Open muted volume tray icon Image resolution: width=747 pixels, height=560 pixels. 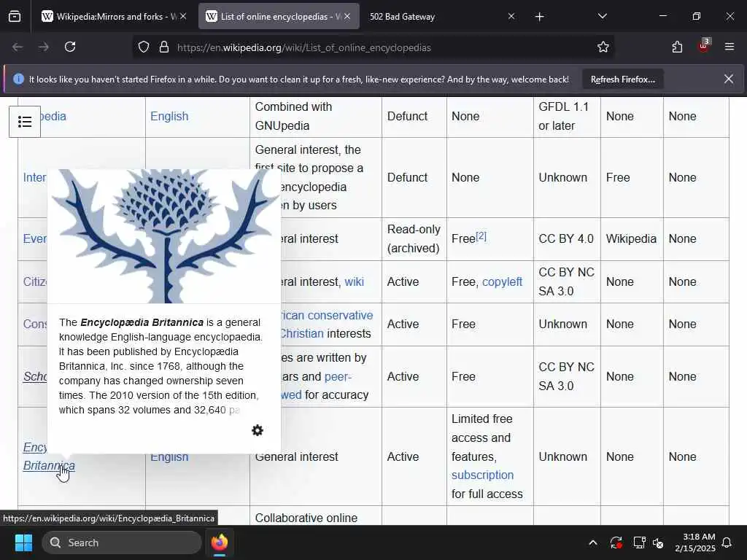pos(659,542)
